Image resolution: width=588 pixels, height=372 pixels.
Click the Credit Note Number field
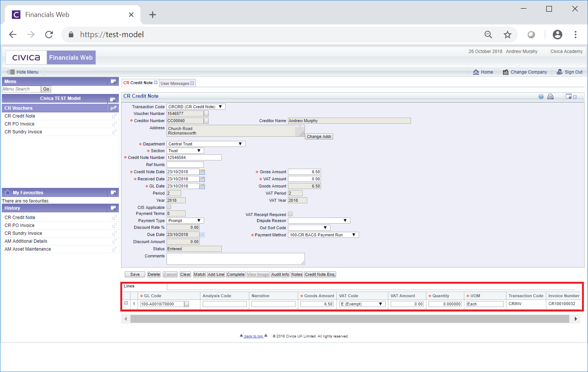(194, 157)
